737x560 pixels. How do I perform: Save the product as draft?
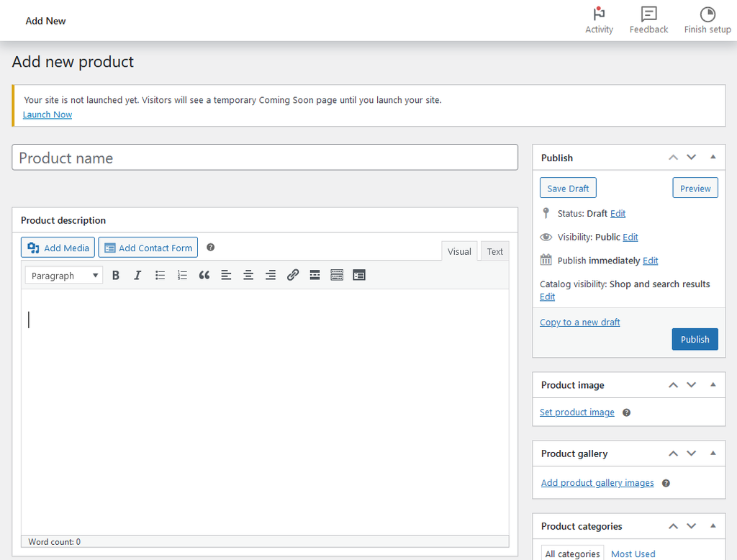(x=568, y=188)
